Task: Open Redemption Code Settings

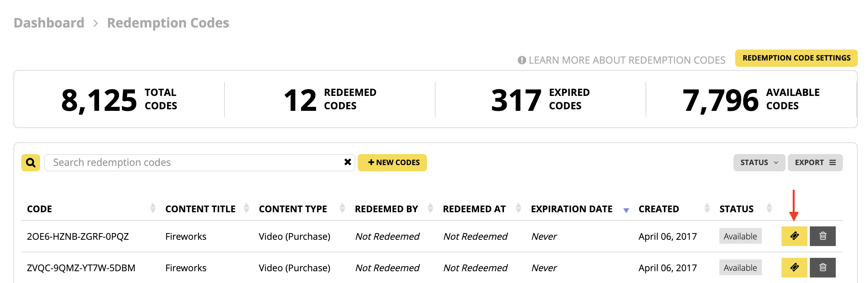Action: [x=796, y=58]
